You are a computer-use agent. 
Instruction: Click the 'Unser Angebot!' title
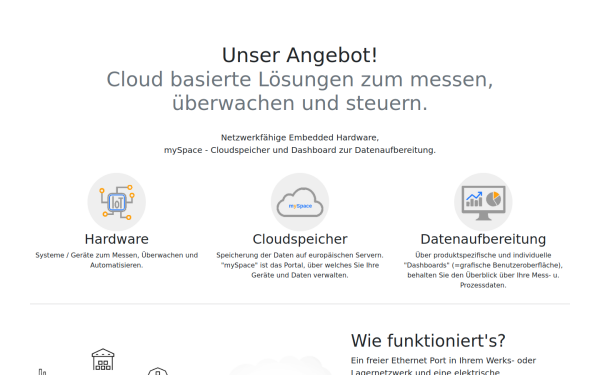click(x=300, y=55)
